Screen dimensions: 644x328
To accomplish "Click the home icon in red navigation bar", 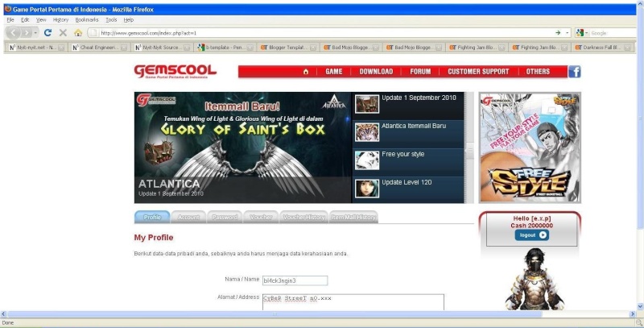I will pos(306,72).
